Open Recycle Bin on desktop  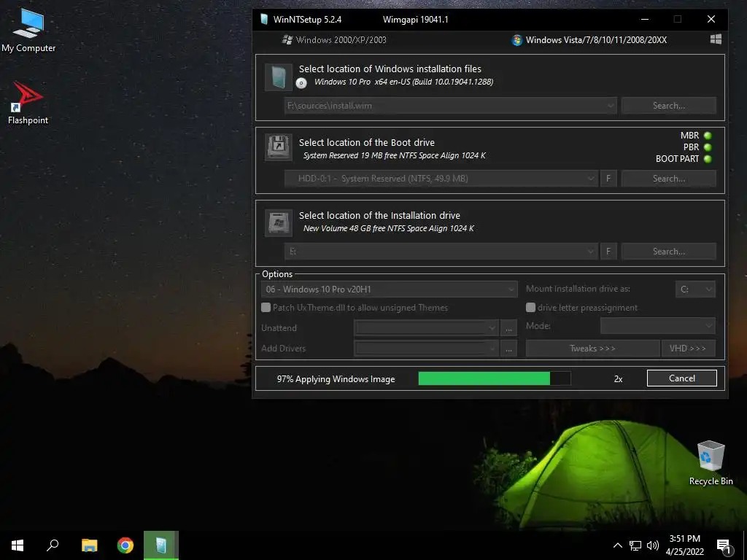pos(711,463)
